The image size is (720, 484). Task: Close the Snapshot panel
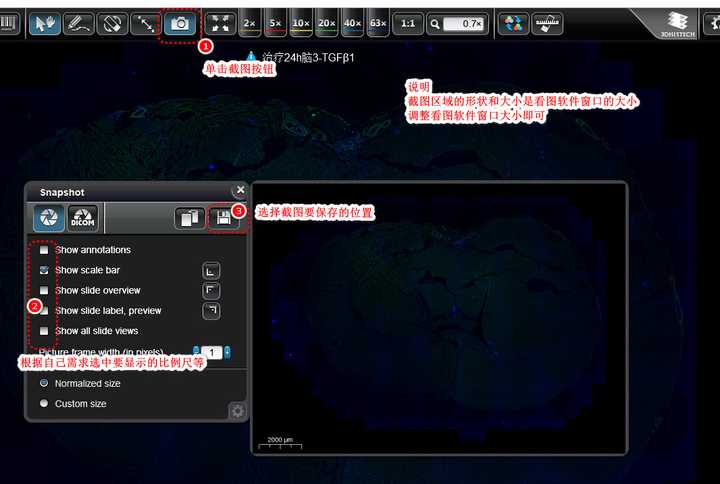(x=240, y=190)
